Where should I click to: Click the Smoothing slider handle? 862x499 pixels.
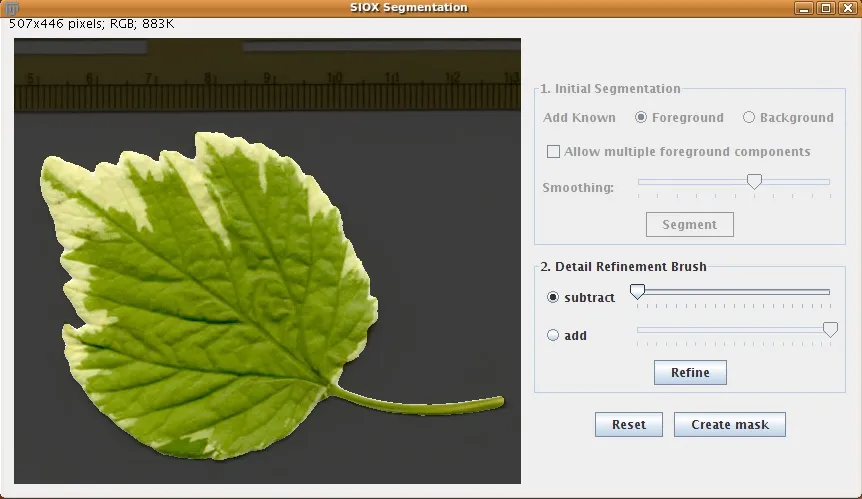pyautogui.click(x=755, y=181)
